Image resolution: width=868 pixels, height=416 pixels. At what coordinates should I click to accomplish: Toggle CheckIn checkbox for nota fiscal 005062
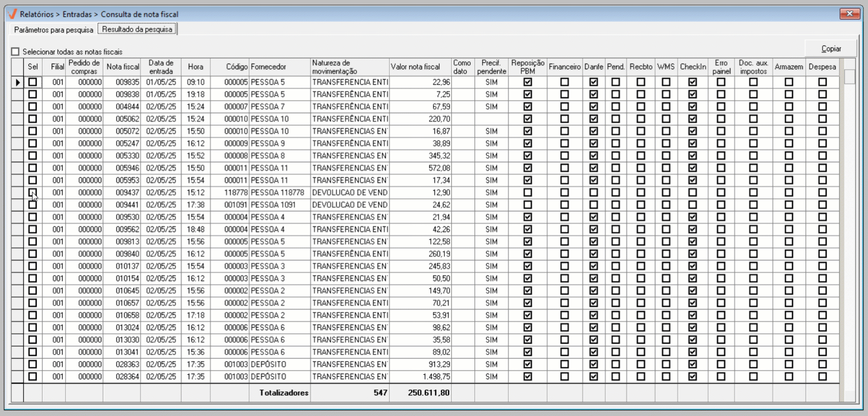click(692, 119)
